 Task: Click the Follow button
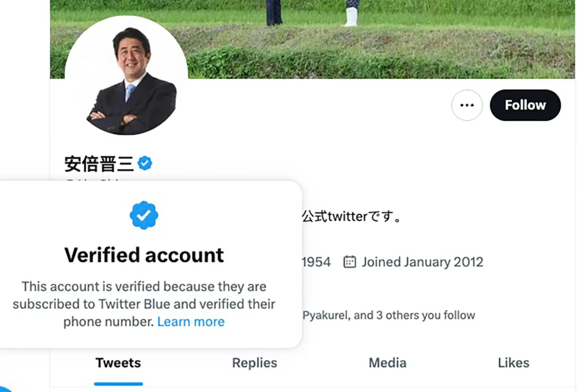click(525, 105)
